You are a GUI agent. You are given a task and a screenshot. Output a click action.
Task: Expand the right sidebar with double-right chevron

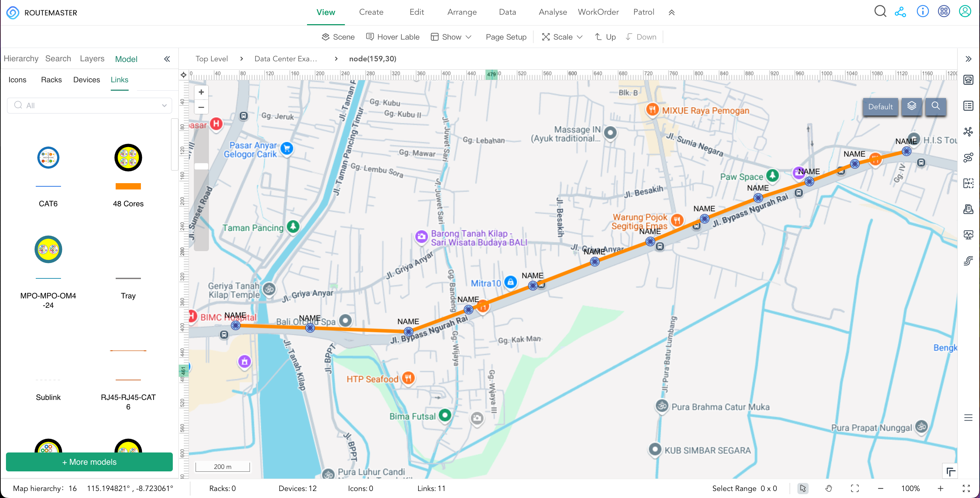pos(968,59)
